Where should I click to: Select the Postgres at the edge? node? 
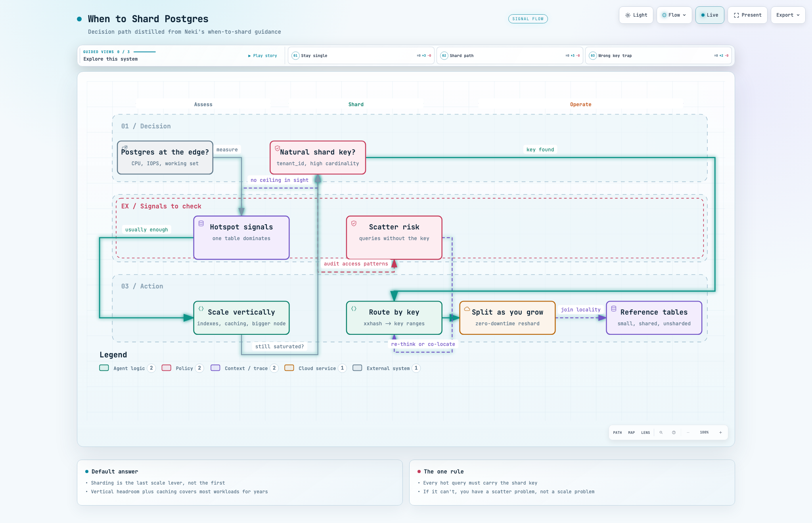tap(165, 157)
